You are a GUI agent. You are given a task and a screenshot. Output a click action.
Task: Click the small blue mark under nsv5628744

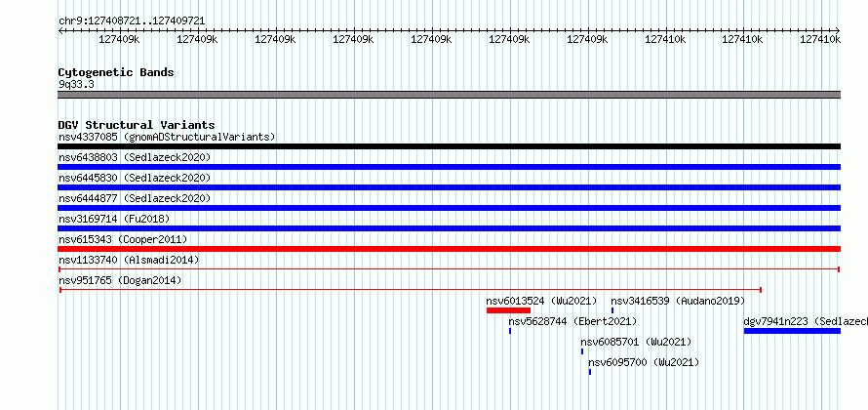[x=510, y=331]
